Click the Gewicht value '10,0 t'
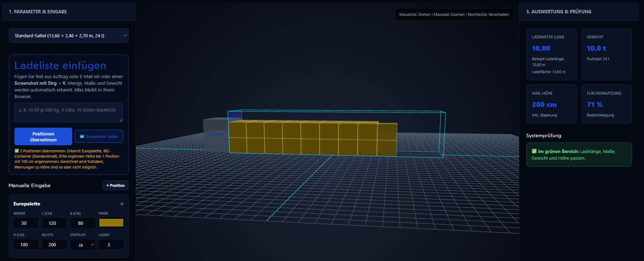Image resolution: width=644 pixels, height=261 pixels. coord(596,48)
